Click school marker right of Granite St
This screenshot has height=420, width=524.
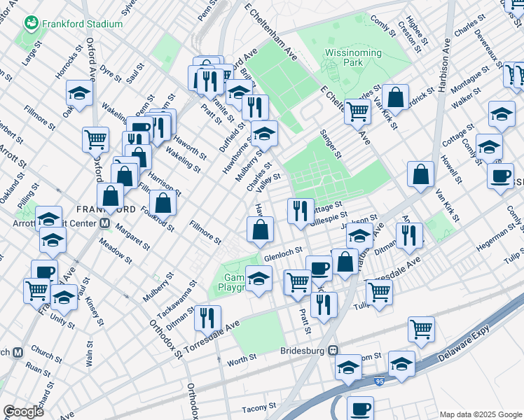click(238, 93)
